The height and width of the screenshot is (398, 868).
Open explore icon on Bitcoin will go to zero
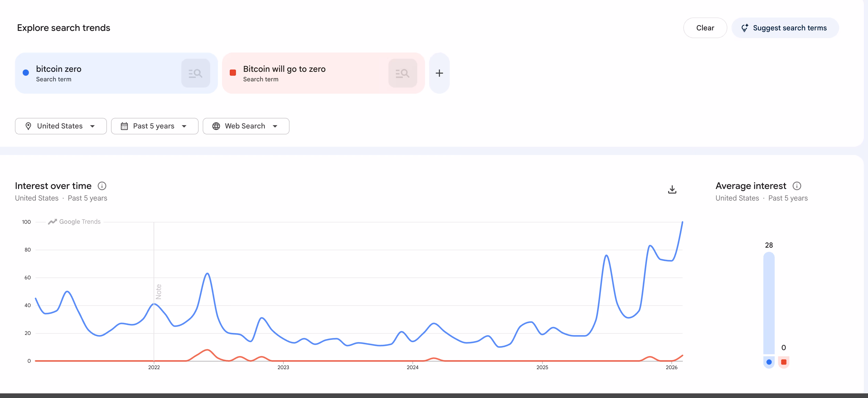point(402,73)
